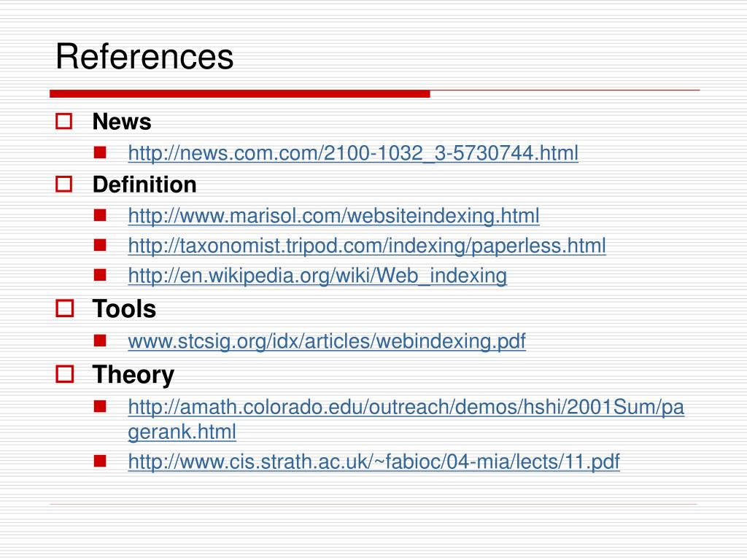This screenshot has width=747, height=560.
Task: Click the red bullet before the cis.strath link
Action: point(99,461)
